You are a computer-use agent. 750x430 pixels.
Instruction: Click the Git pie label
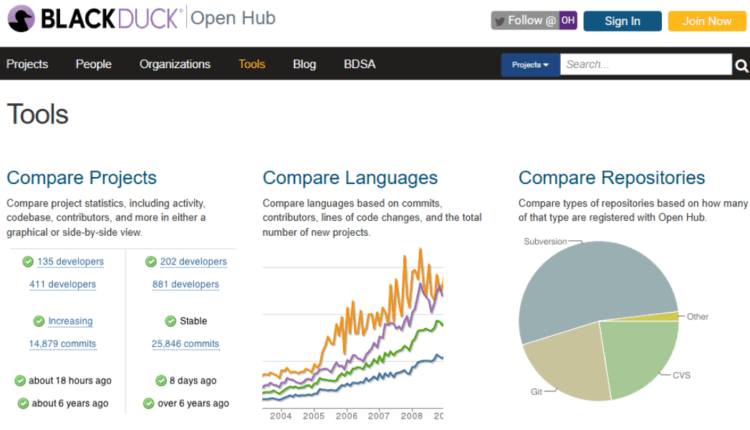tap(536, 392)
